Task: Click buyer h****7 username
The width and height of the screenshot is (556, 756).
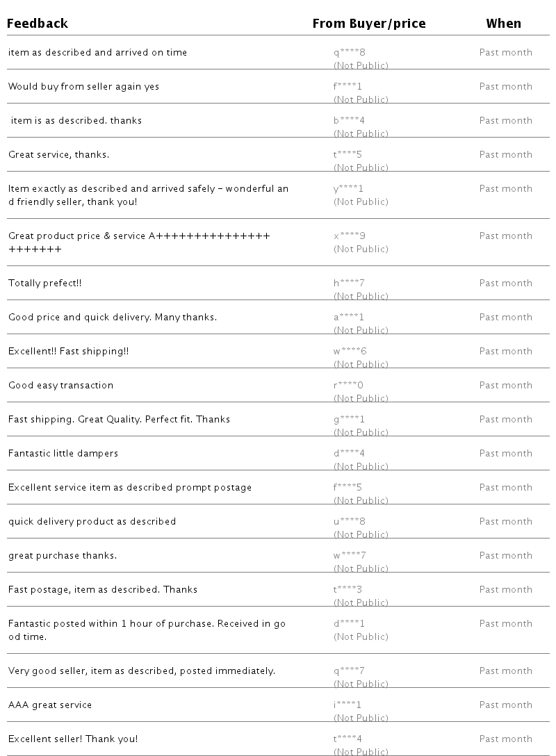Action: [349, 283]
